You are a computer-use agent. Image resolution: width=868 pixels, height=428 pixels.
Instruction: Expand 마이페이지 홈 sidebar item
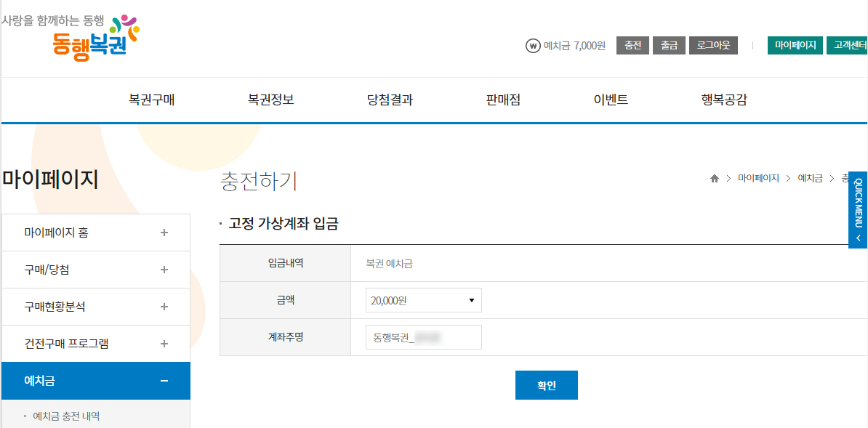(x=96, y=233)
